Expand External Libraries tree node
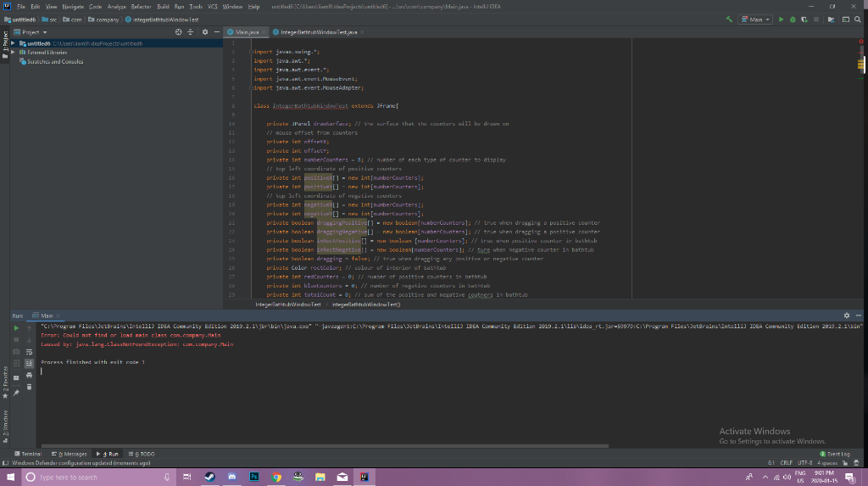The height and width of the screenshot is (486, 868). [13, 53]
